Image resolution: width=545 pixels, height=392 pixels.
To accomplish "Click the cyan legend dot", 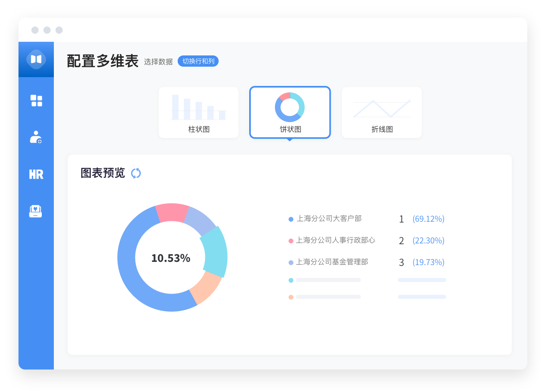I will 291,280.
